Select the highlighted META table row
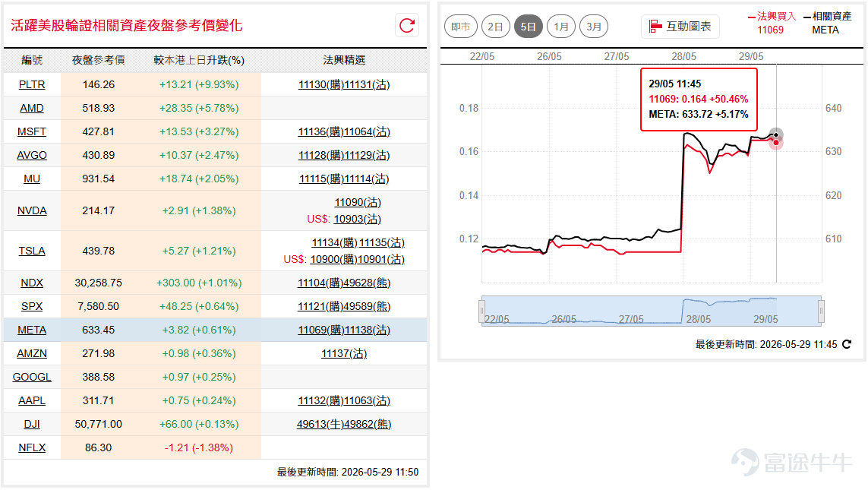Viewport: 868px width, 490px height. [216, 330]
